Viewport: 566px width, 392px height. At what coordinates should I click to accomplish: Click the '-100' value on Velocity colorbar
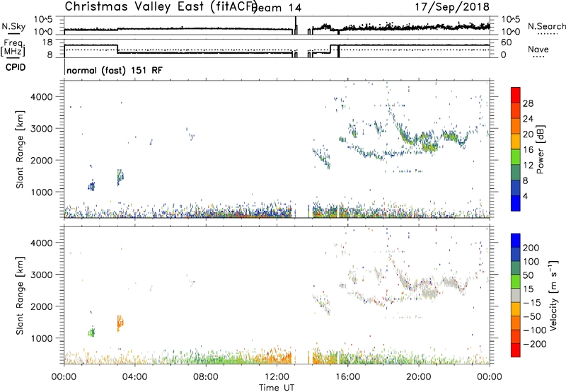tap(534, 330)
